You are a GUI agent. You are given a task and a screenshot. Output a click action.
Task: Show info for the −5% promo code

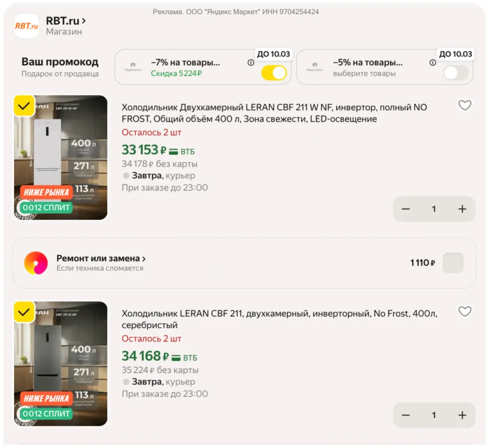[x=433, y=63]
